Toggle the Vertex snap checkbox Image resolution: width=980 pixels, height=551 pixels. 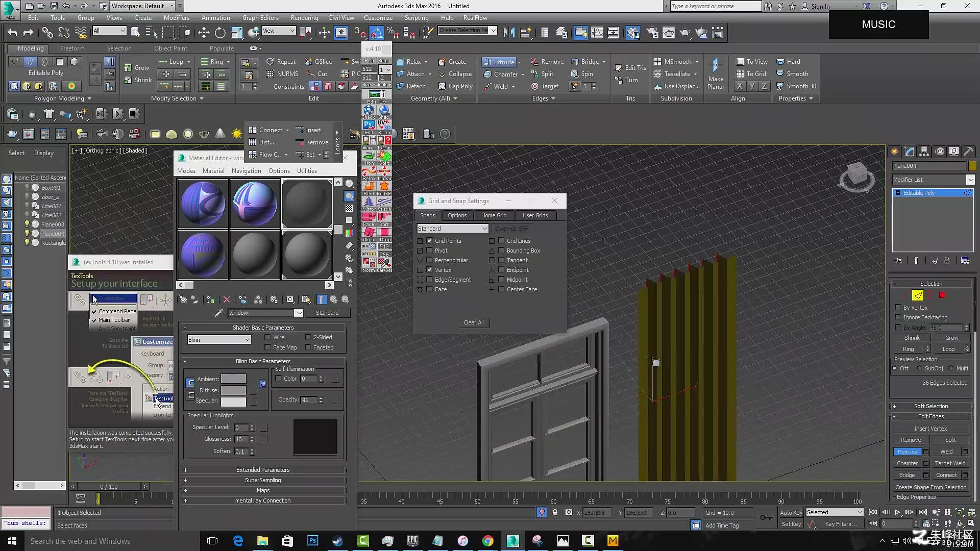click(430, 270)
